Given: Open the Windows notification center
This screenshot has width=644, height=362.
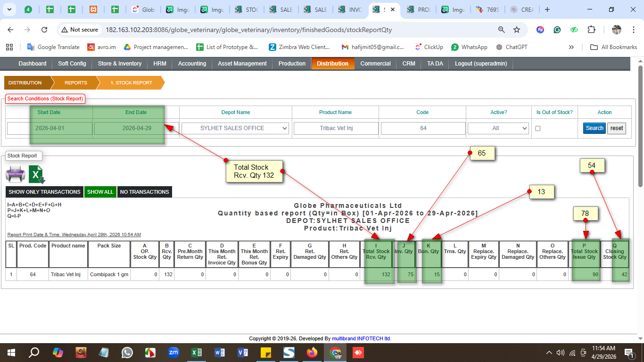Looking at the screenshot, I should [x=628, y=353].
